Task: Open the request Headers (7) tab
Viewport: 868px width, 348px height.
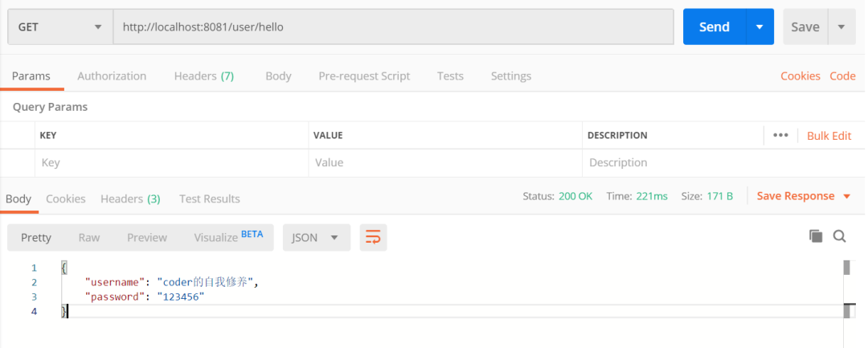Action: click(x=203, y=76)
